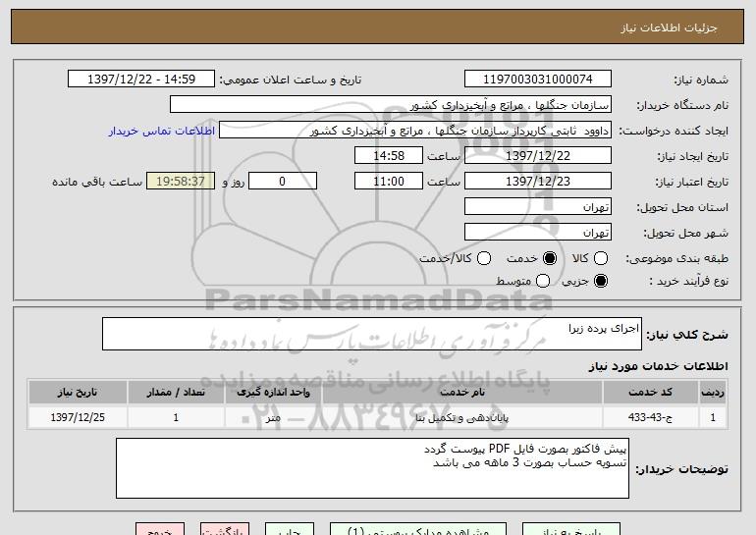Click the خروج exit button
Image resolution: width=756 pixels, height=535 pixels.
[160, 529]
